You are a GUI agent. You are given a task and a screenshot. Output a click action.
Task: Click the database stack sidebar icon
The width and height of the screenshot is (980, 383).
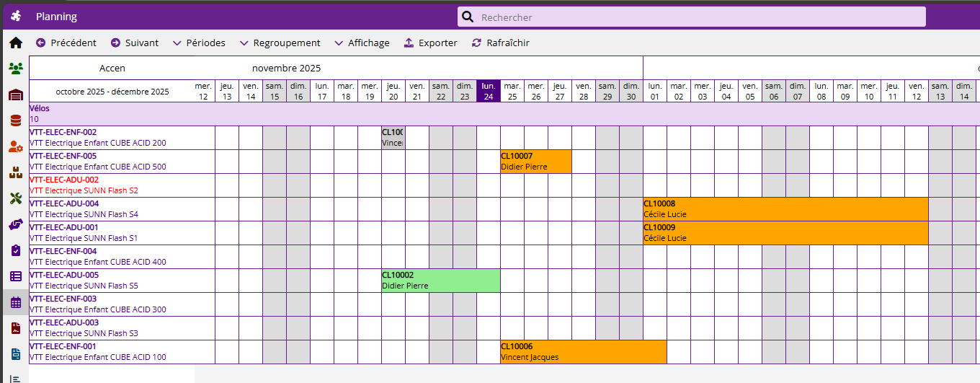click(15, 120)
